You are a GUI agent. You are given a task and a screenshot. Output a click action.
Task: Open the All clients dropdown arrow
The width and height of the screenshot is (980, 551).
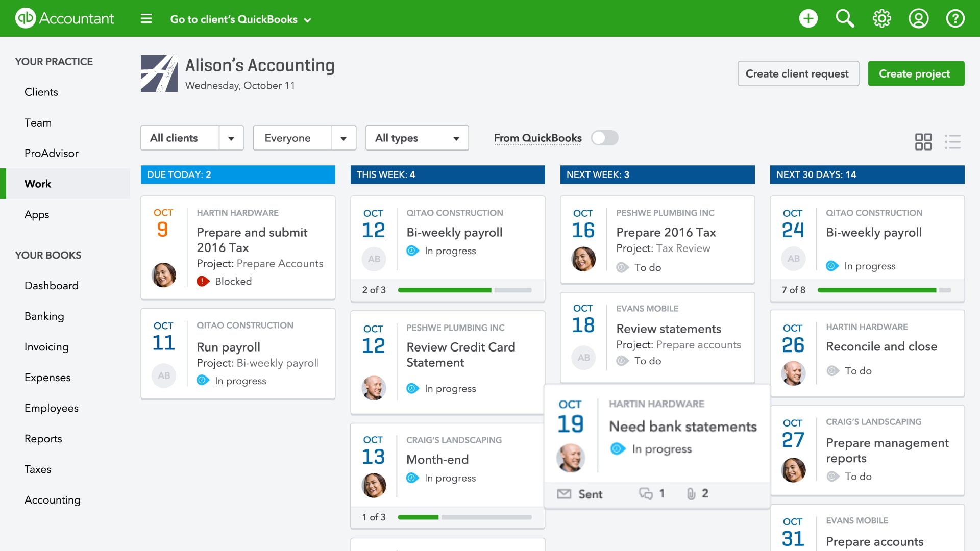pos(231,138)
